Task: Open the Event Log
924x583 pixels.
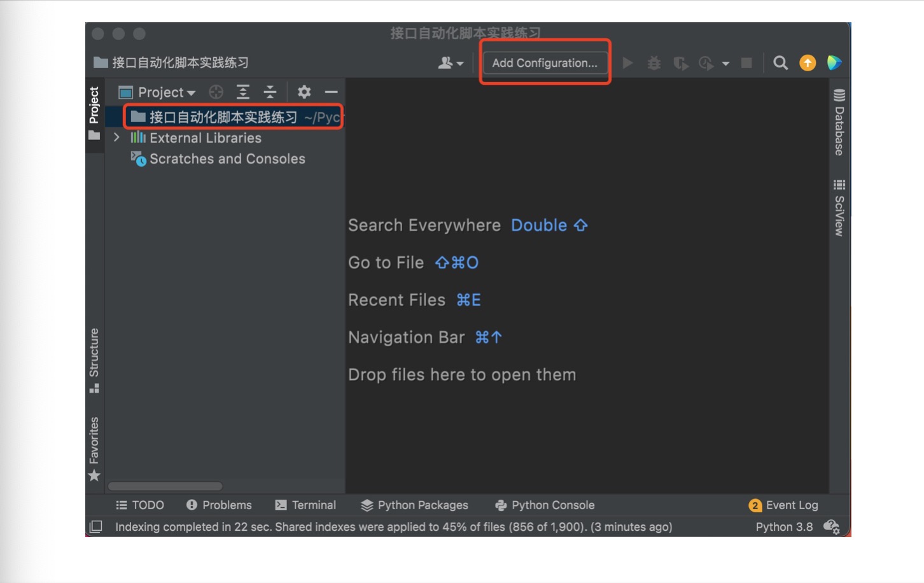Action: 783,505
